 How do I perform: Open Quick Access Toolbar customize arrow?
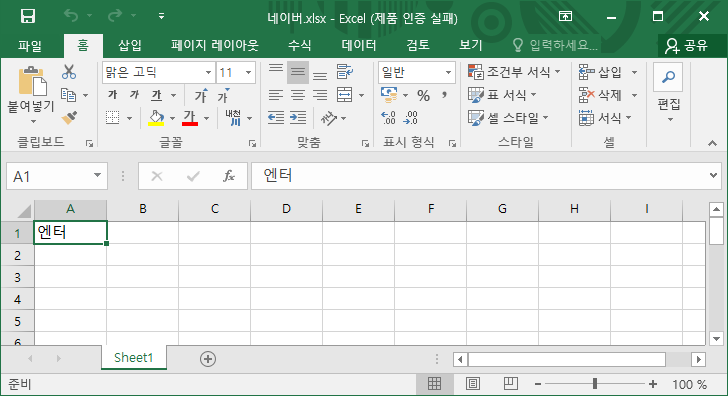click(161, 16)
